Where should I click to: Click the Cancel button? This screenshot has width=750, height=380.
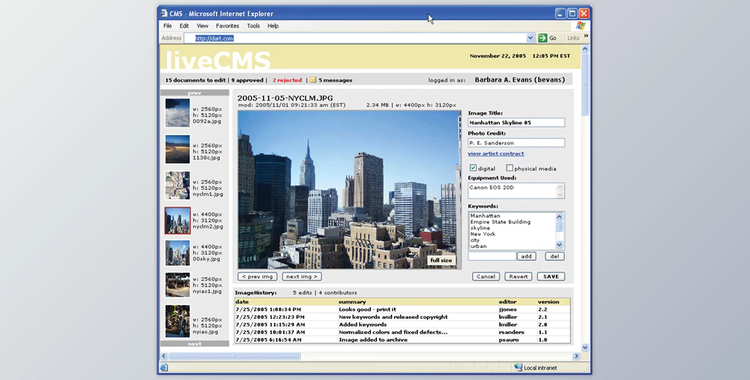tap(486, 277)
